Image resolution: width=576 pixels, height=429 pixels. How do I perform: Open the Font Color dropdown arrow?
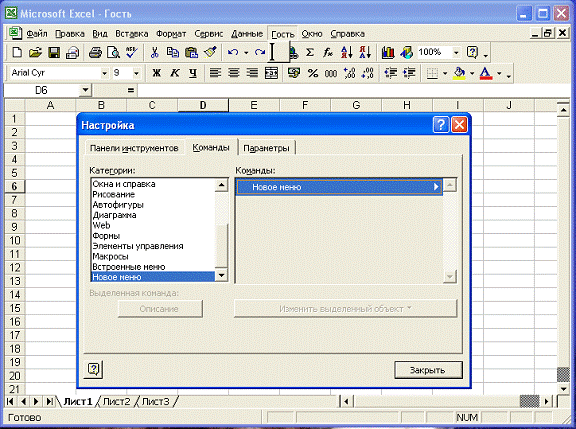click(x=499, y=73)
